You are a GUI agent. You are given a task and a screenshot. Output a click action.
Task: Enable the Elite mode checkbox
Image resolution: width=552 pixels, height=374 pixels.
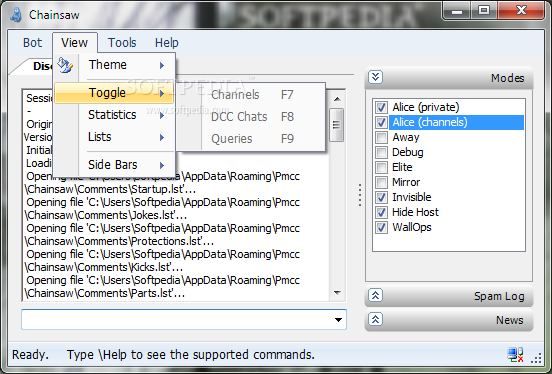click(x=381, y=167)
